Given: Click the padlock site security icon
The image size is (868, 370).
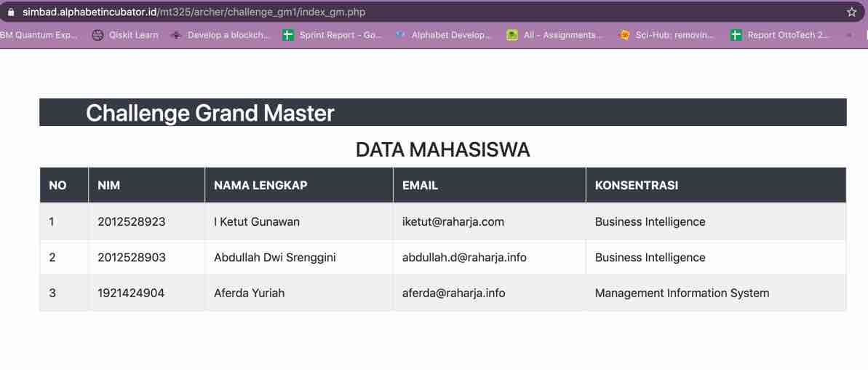Looking at the screenshot, I should [10, 12].
